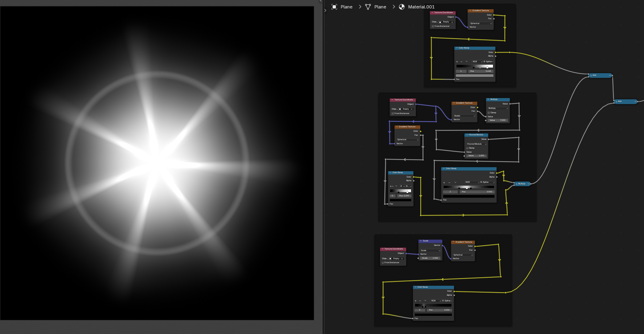The image size is (644, 334).
Task: Toggle Clamp on the Floored Modulo node
Action: click(x=467, y=148)
